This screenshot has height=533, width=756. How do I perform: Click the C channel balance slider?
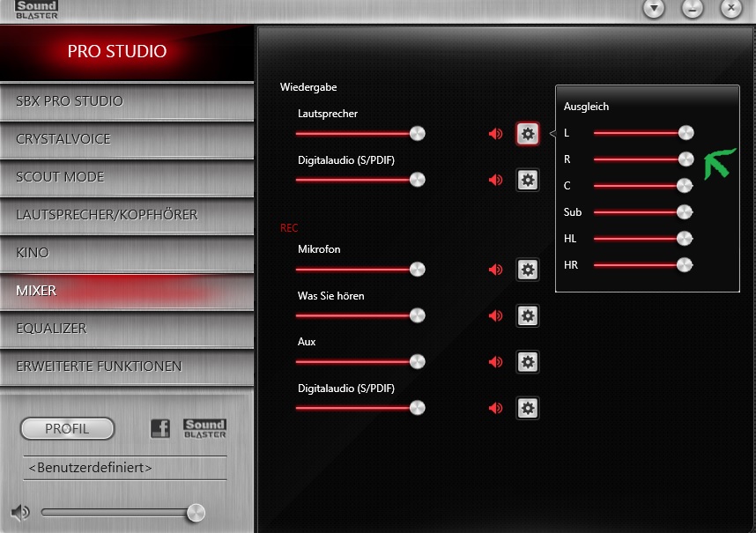click(x=643, y=186)
